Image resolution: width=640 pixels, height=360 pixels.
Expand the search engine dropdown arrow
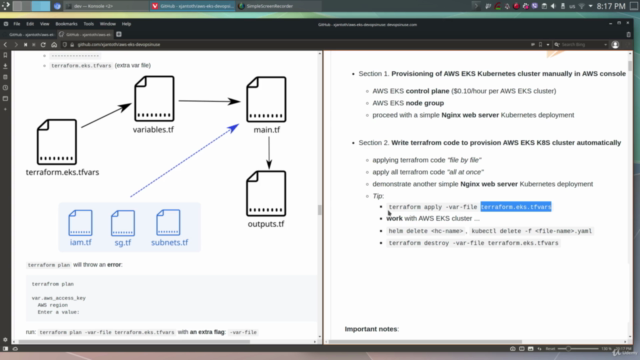point(606,44)
